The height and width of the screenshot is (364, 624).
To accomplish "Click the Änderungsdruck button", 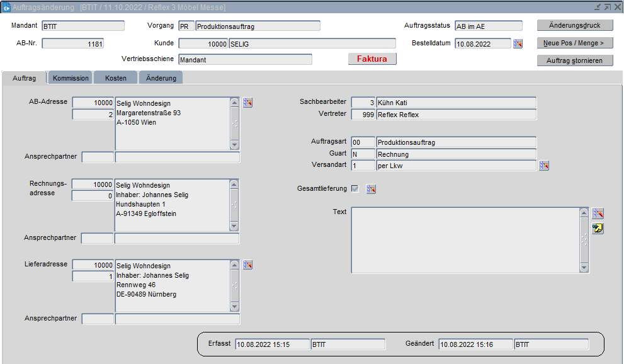I will [x=574, y=26].
